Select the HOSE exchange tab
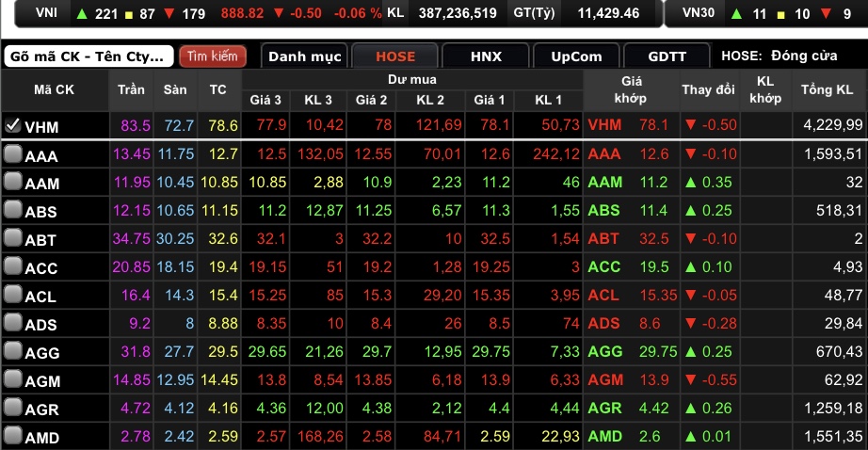Image resolution: width=868 pixels, height=450 pixels. (394, 56)
